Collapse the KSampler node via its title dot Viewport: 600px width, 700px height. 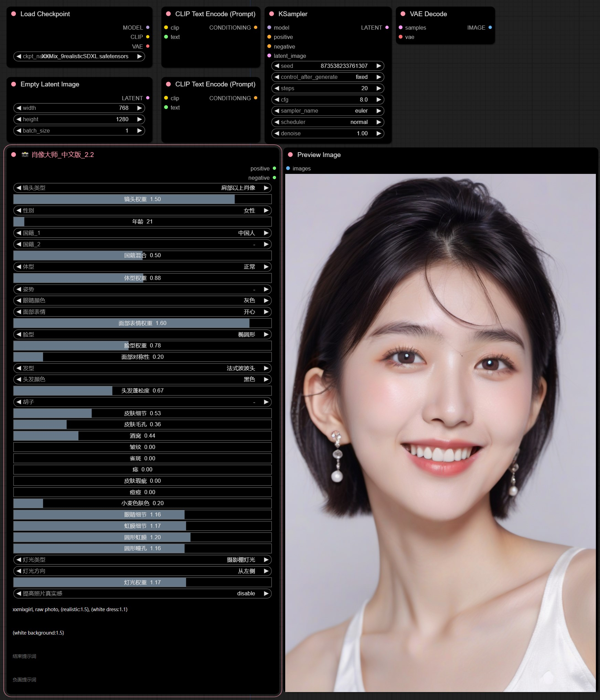(271, 14)
